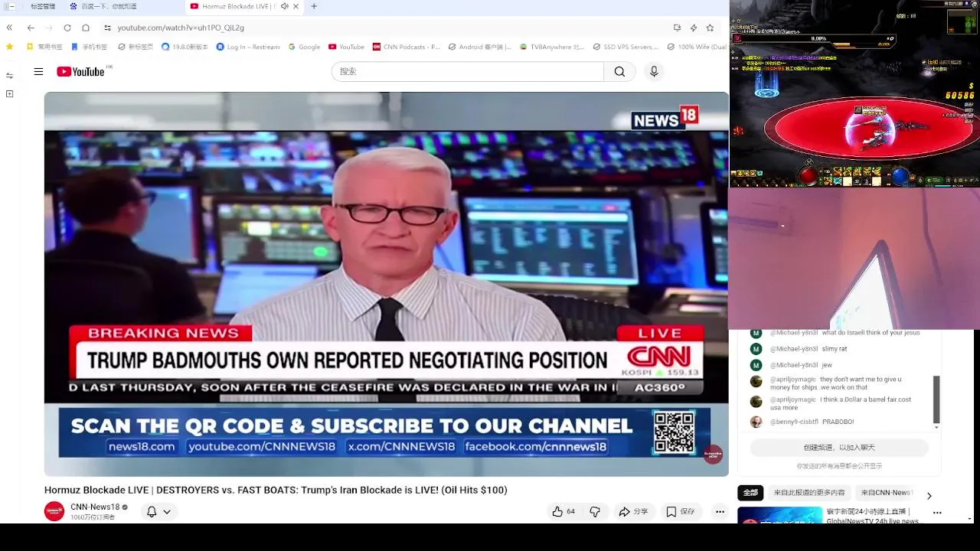Open the Android 客户端 bookmark
This screenshot has height=551, width=980.
[480, 47]
